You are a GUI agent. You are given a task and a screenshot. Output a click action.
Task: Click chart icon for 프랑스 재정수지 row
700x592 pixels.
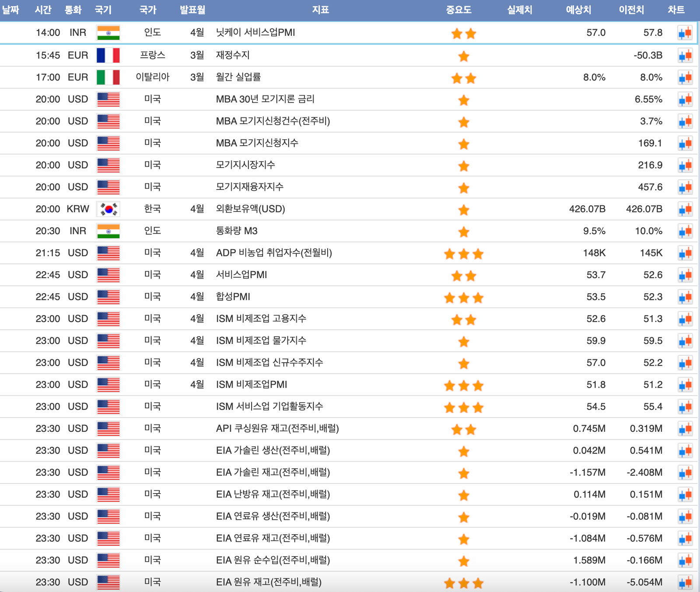685,56
